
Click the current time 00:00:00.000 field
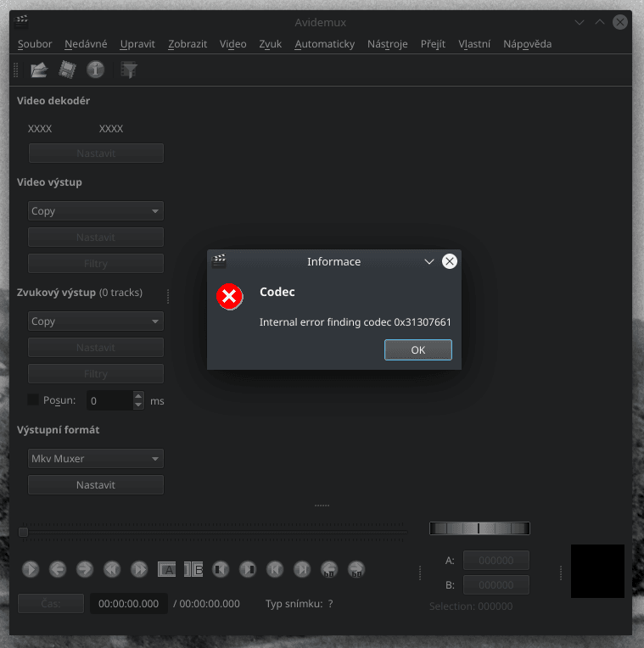(x=129, y=603)
